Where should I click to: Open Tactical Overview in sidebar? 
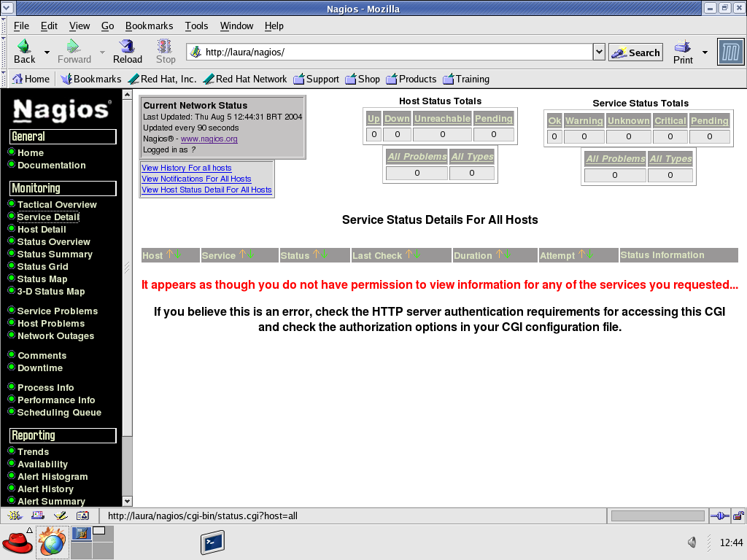pos(57,204)
